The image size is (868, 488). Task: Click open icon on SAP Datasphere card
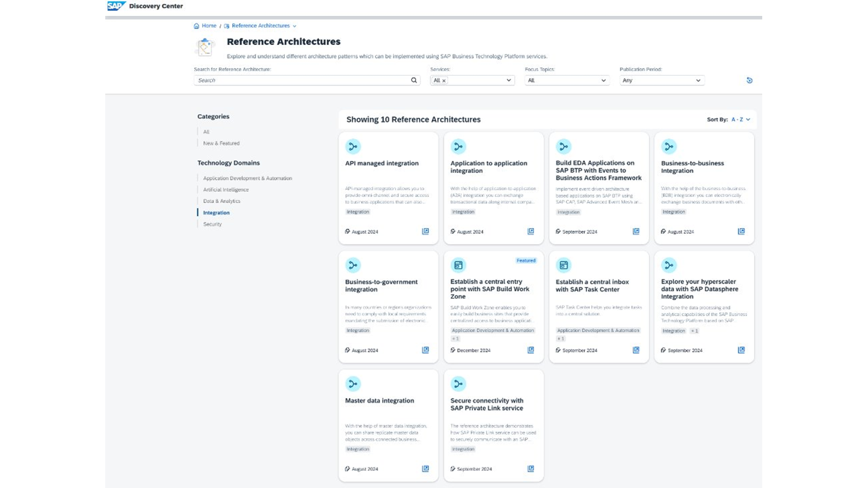tap(741, 350)
